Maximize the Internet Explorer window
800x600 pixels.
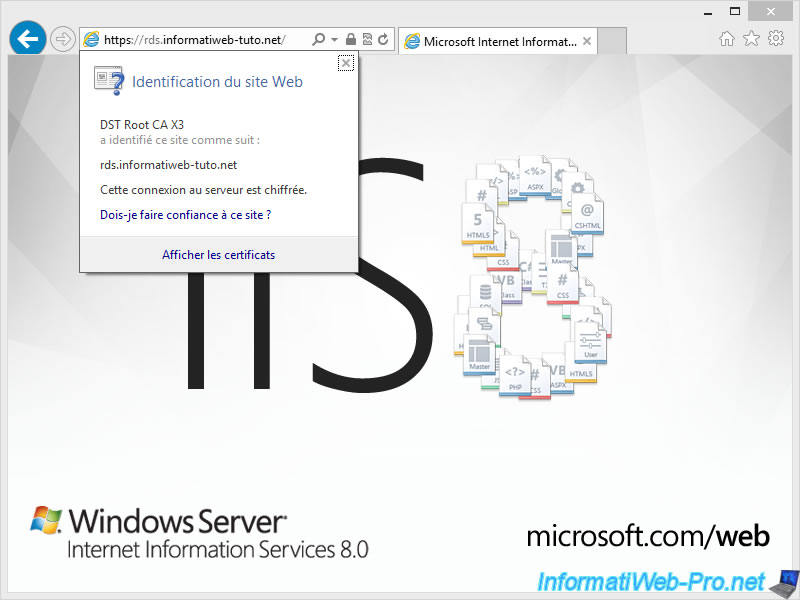pos(735,11)
